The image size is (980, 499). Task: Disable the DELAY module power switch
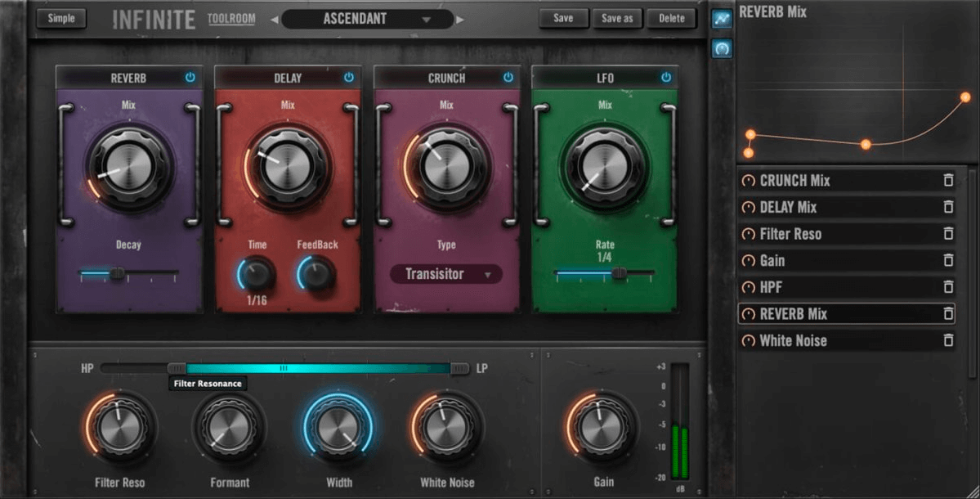point(349,78)
